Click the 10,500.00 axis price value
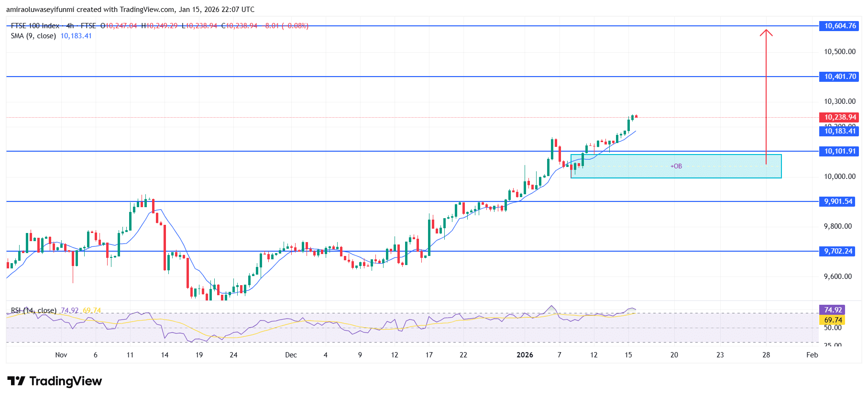868x399 pixels. pos(840,52)
